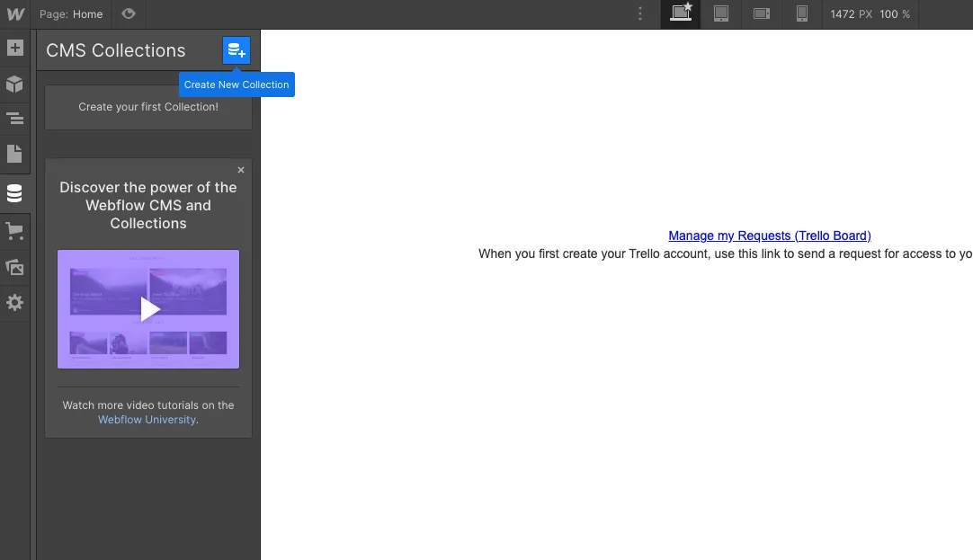Play the Webflow CMS tutorial video

[x=148, y=309]
